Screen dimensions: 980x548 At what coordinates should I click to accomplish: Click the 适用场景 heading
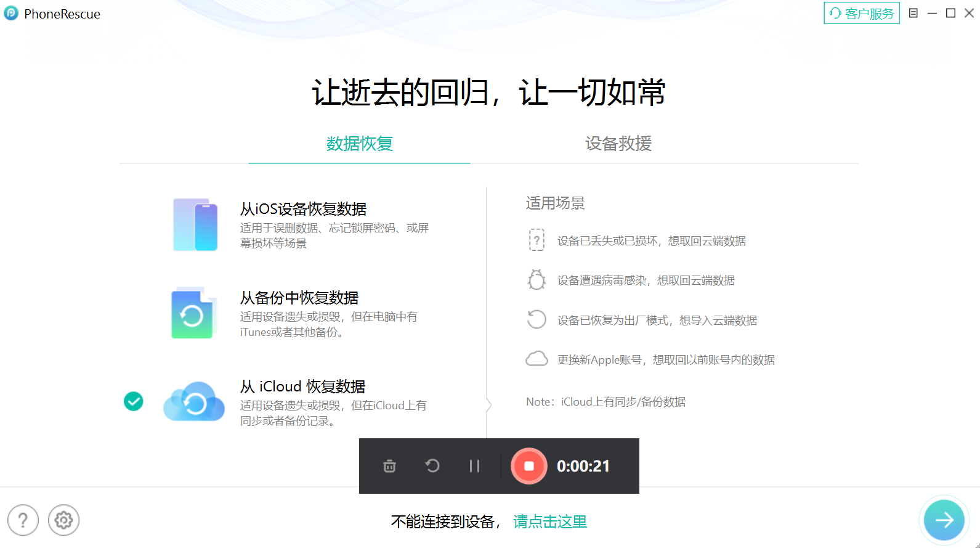click(556, 203)
